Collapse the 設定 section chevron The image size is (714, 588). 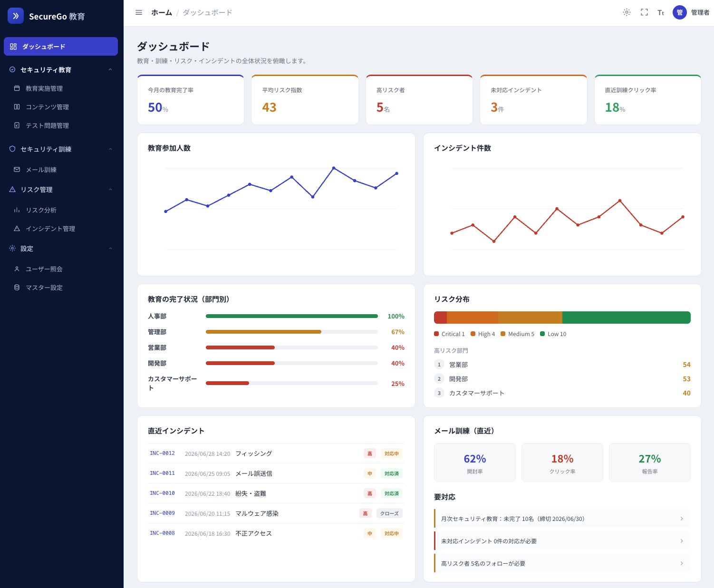pyautogui.click(x=110, y=249)
